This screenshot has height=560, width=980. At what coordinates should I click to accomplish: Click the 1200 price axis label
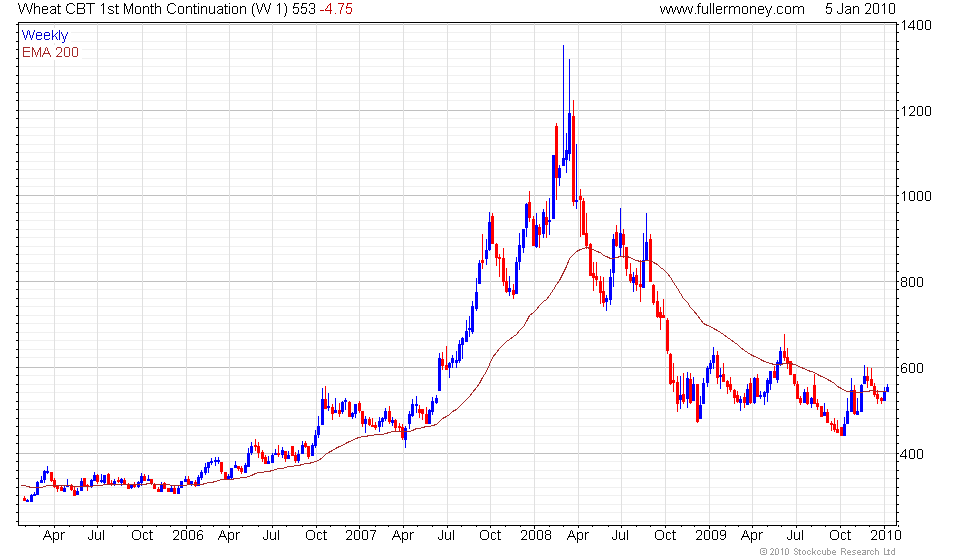tap(916, 111)
